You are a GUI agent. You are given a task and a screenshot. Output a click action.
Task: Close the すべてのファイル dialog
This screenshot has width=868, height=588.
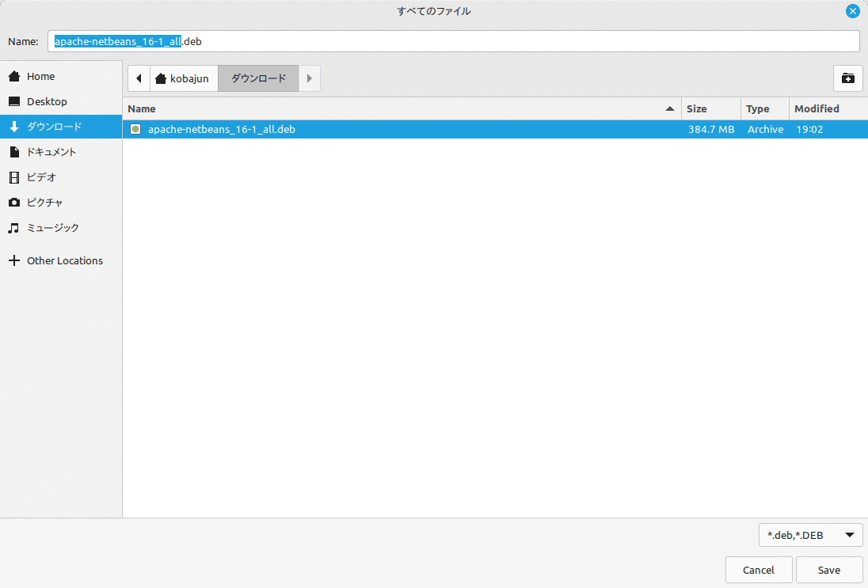(852, 11)
